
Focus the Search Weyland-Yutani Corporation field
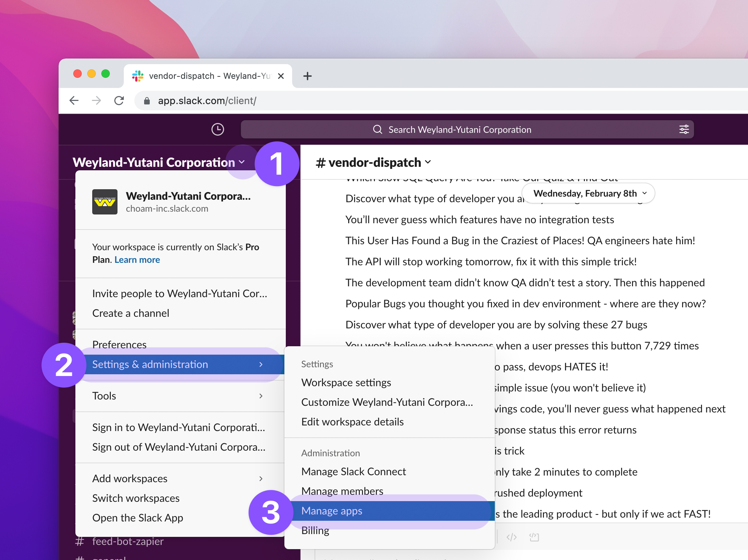click(459, 129)
